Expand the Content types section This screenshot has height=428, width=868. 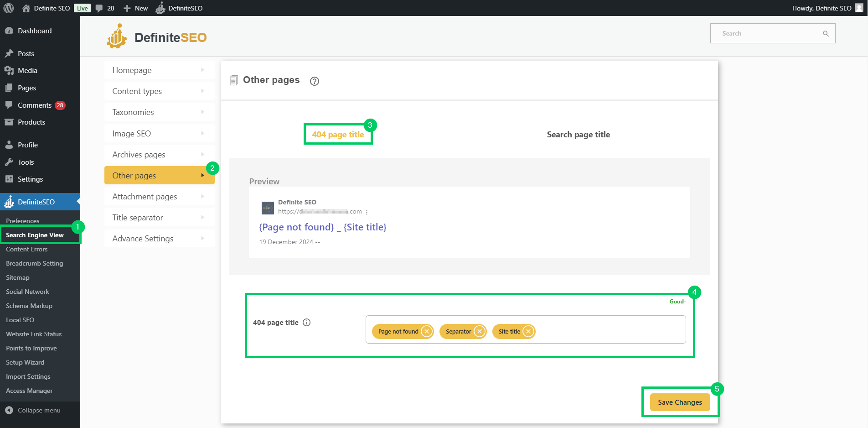coord(159,91)
